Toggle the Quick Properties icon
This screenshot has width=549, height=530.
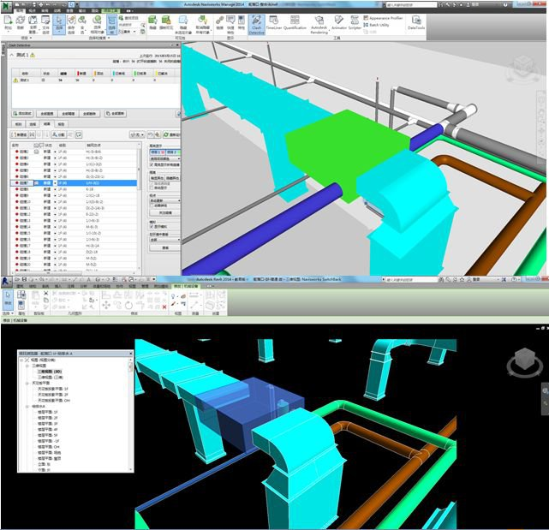click(230, 24)
